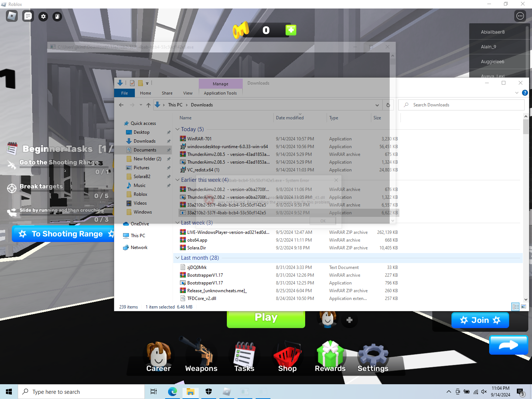This screenshot has width=532, height=399.
Task: Click the blue arrow share button
Action: (x=509, y=345)
